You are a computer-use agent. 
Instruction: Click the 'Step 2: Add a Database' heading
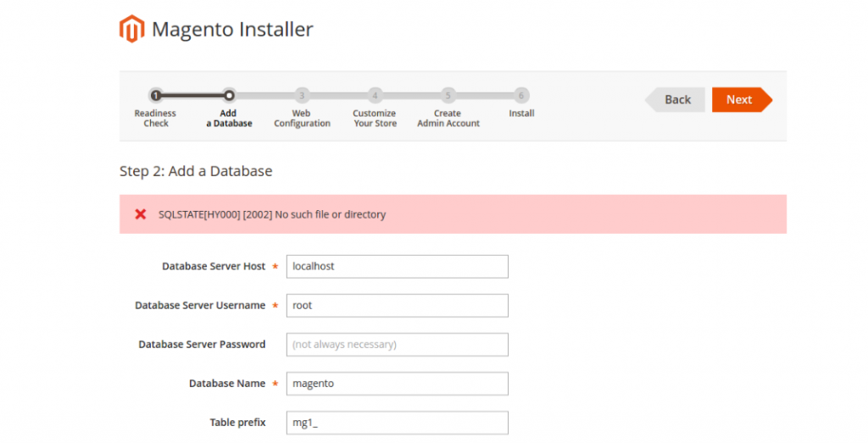point(196,171)
